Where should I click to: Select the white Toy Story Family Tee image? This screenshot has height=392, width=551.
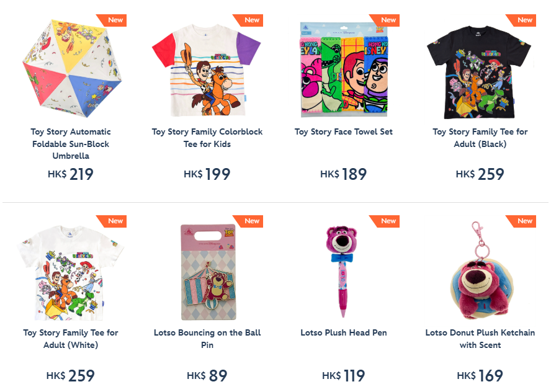click(71, 273)
